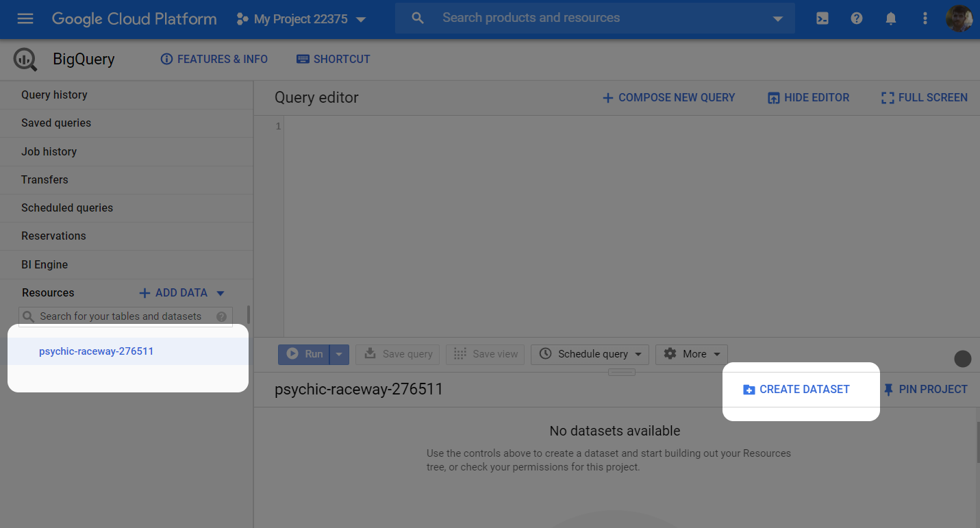Click the resources panel scrollbar

coord(249,315)
